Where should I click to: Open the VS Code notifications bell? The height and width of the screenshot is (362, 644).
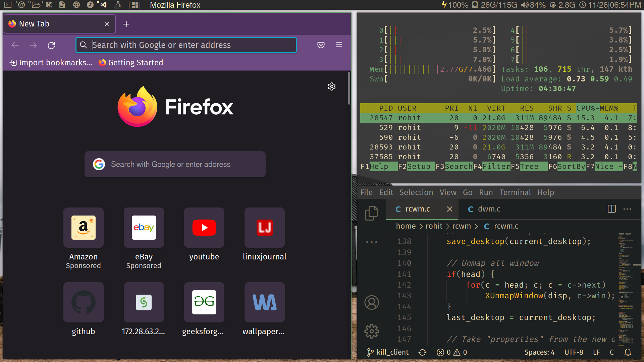tap(628, 352)
